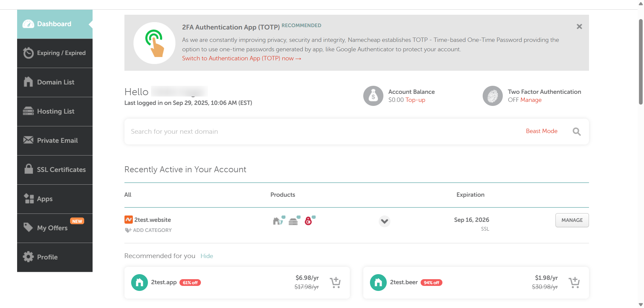Screen dimensions: 644x308
Task: Click the domain product icon for 2test.website
Action: [x=278, y=221]
